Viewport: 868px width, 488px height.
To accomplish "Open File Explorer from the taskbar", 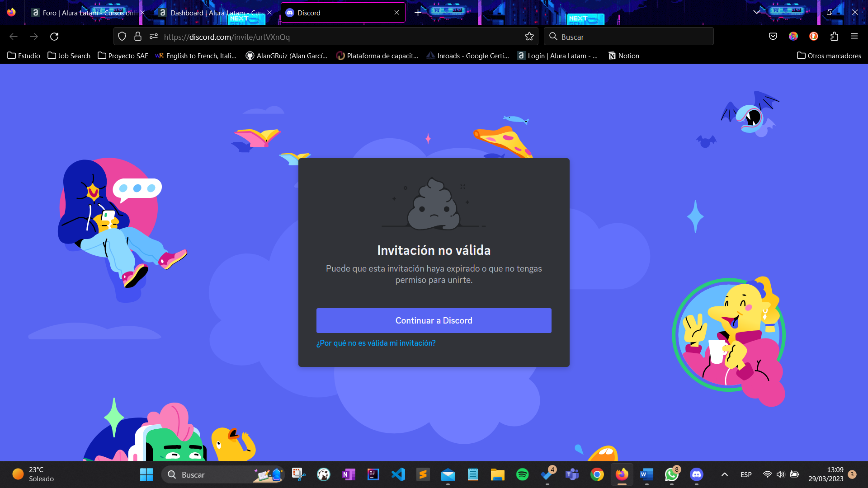I will (498, 474).
